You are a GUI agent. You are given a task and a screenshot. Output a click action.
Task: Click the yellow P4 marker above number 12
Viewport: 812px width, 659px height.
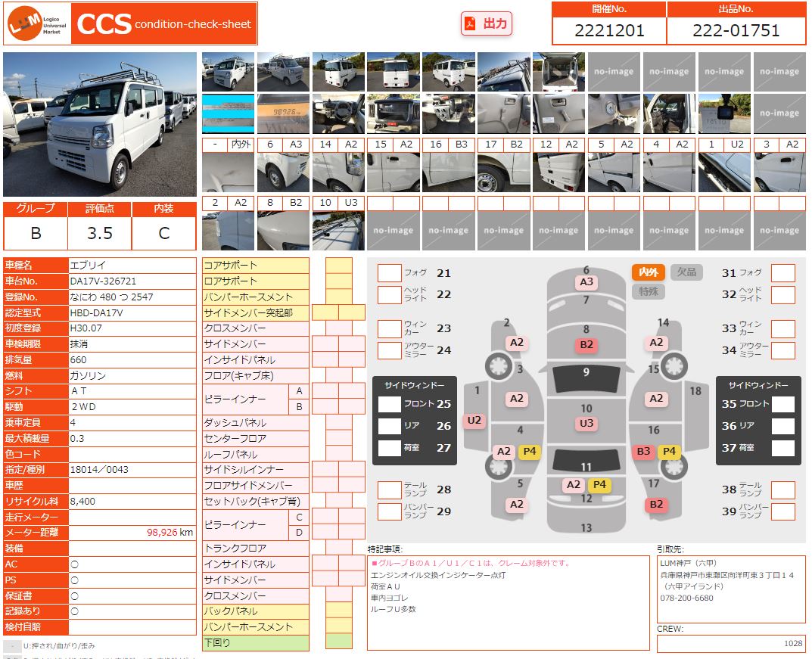[x=599, y=485]
